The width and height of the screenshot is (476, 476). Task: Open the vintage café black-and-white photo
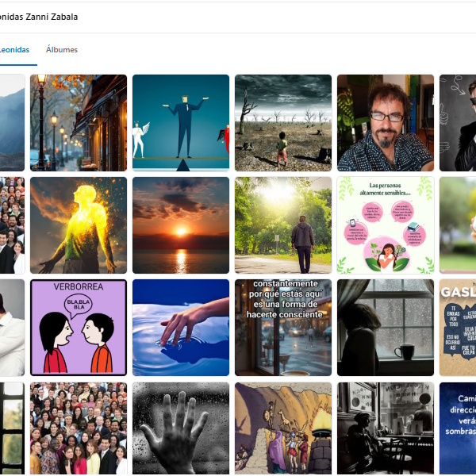(386, 428)
